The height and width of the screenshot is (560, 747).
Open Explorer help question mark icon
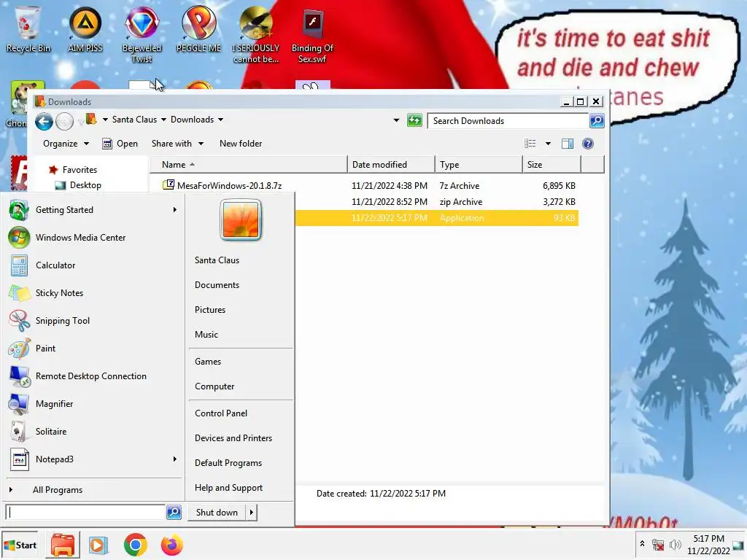[588, 144]
